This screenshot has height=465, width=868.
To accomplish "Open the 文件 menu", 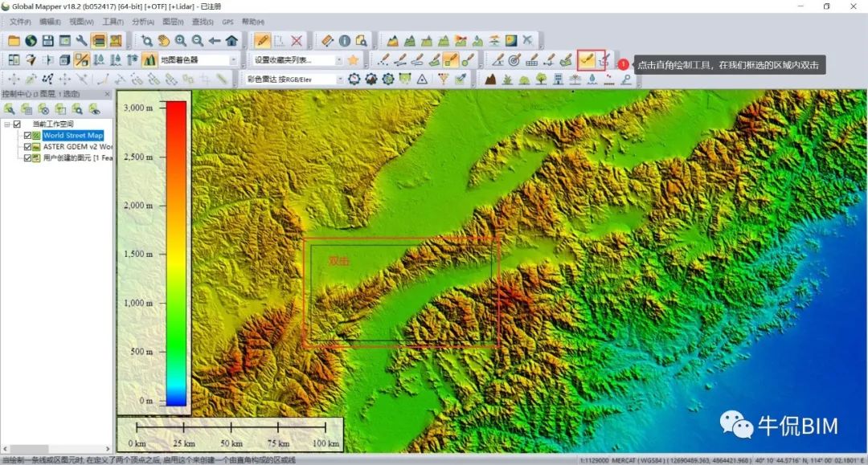I will tap(20, 22).
